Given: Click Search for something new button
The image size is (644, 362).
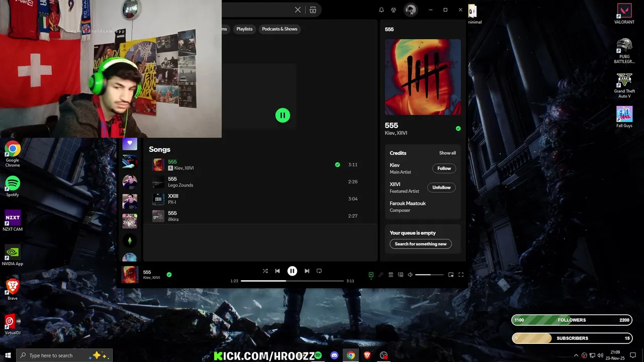Looking at the screenshot, I should (x=421, y=244).
